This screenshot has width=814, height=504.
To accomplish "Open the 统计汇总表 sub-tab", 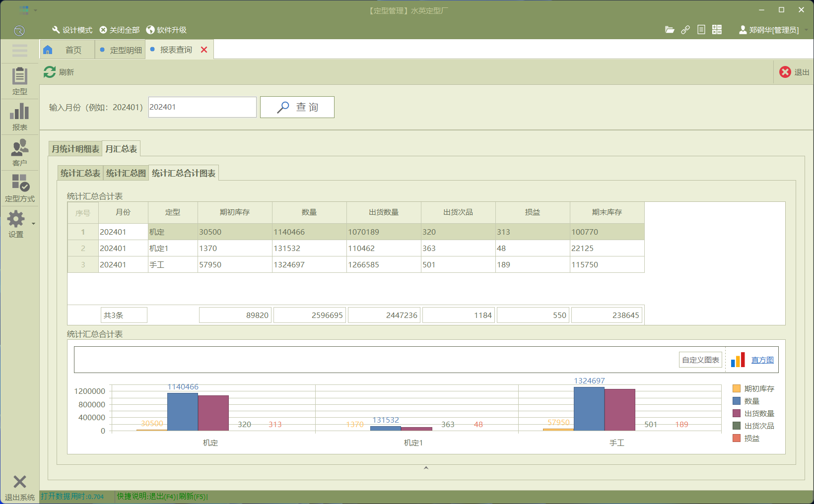I will 80,173.
